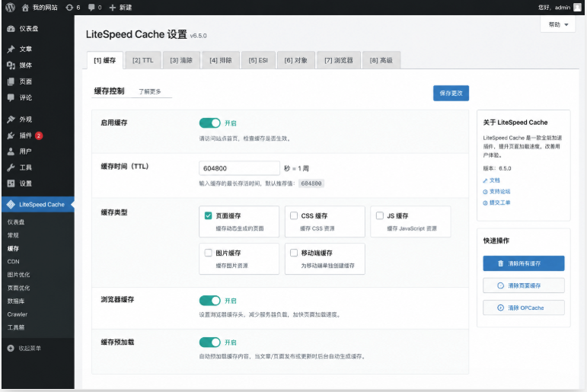Click the 清除页面缓存 button
587x392 pixels.
click(524, 285)
